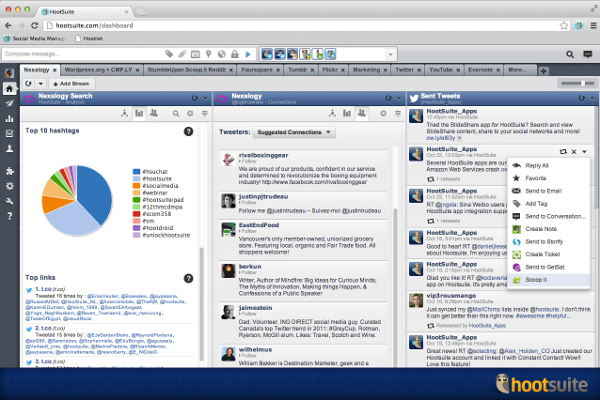Open Nexalogy Search stream list menu icon

(x=205, y=114)
